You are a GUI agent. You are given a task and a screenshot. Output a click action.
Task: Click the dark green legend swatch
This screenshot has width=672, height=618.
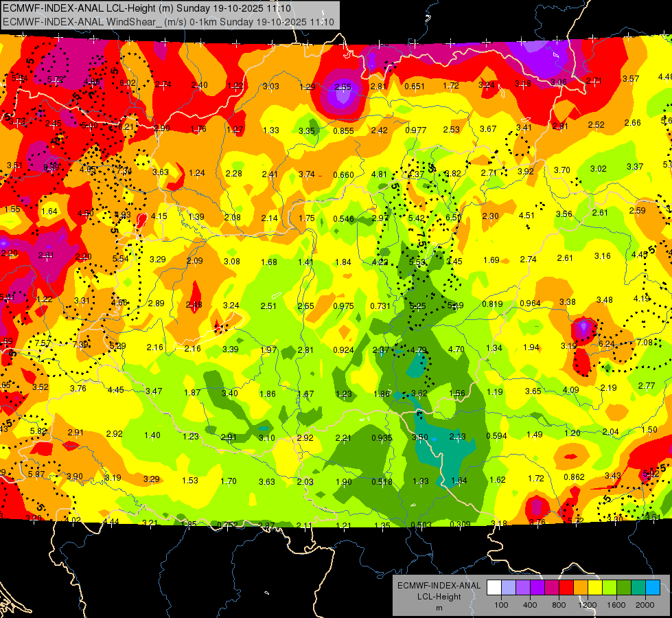pyautogui.click(x=624, y=588)
